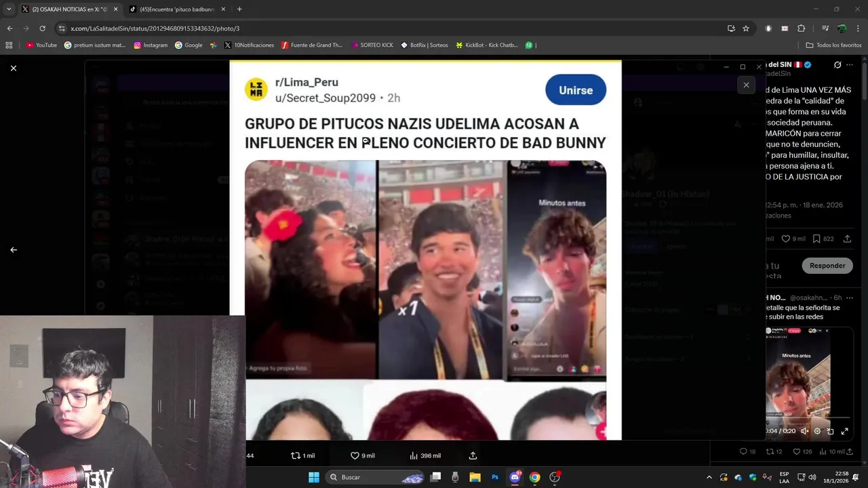
Task: Repost the reply showing 12 reposts
Action: tap(774, 451)
